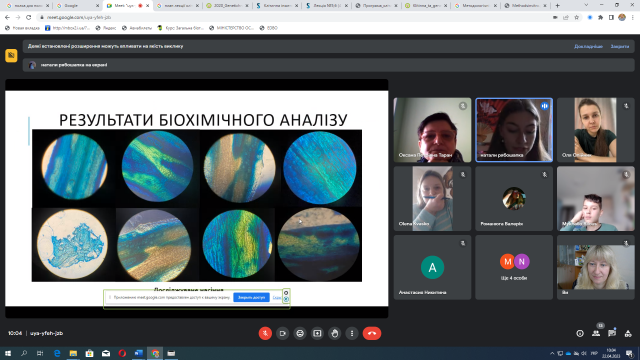Open the meeting details info icon
The image size is (640, 360).
tap(580, 333)
